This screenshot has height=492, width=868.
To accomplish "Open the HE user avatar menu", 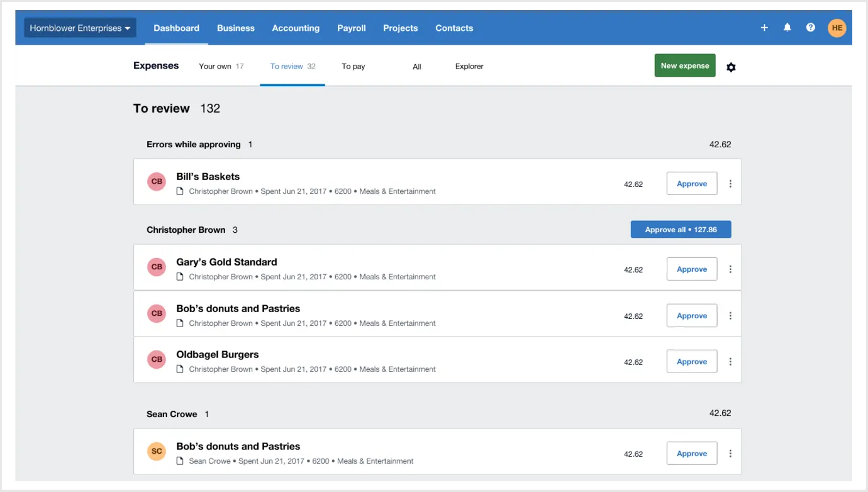I will (837, 28).
